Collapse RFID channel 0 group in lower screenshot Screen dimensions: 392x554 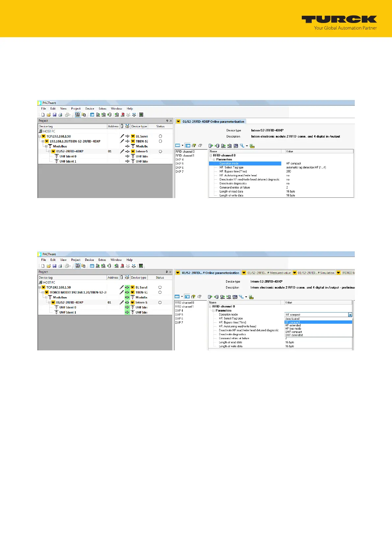(210, 306)
